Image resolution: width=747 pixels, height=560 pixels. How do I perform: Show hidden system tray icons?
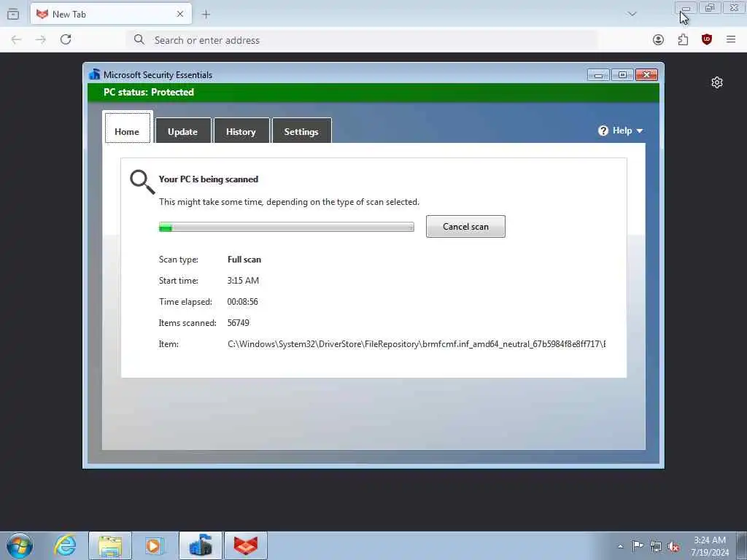pyautogui.click(x=620, y=547)
